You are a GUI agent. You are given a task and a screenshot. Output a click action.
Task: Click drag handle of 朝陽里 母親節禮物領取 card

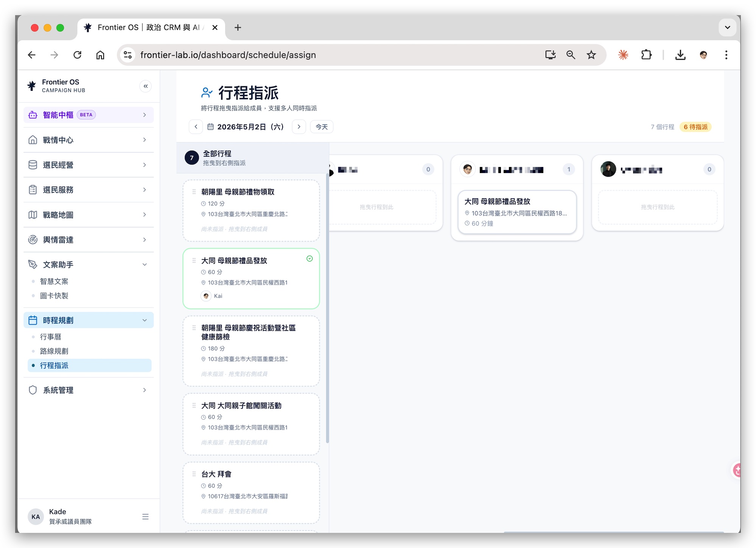click(194, 192)
